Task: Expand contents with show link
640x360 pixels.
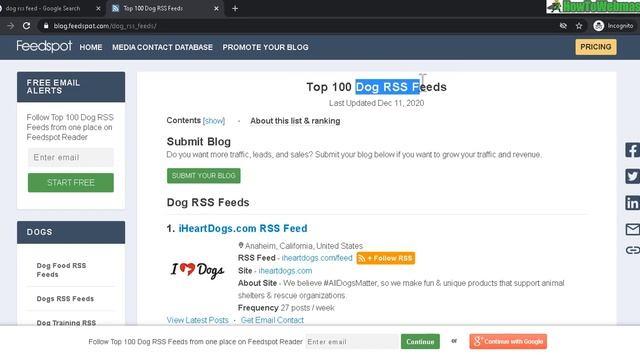Action: point(214,121)
